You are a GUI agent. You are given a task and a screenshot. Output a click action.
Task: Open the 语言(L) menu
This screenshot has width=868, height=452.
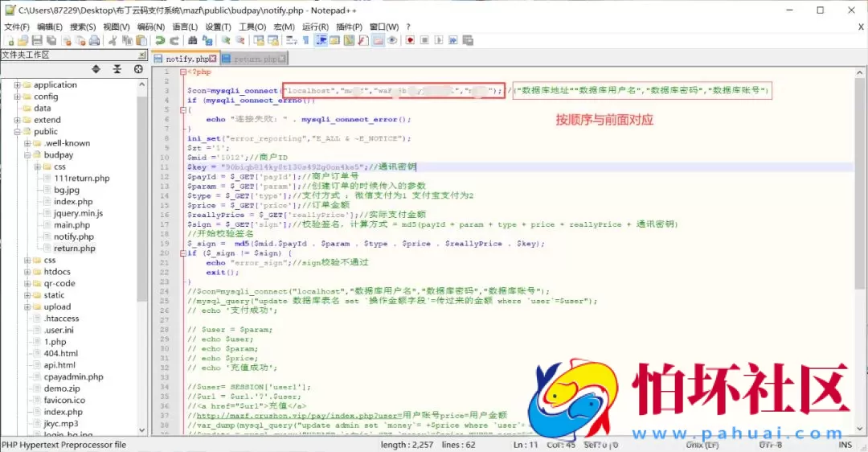pyautogui.click(x=185, y=27)
